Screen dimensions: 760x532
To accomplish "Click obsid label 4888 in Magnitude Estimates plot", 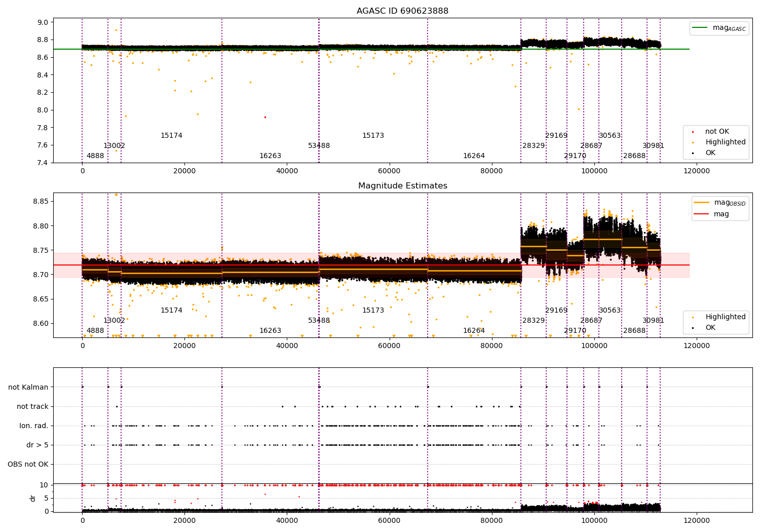I will [95, 331].
